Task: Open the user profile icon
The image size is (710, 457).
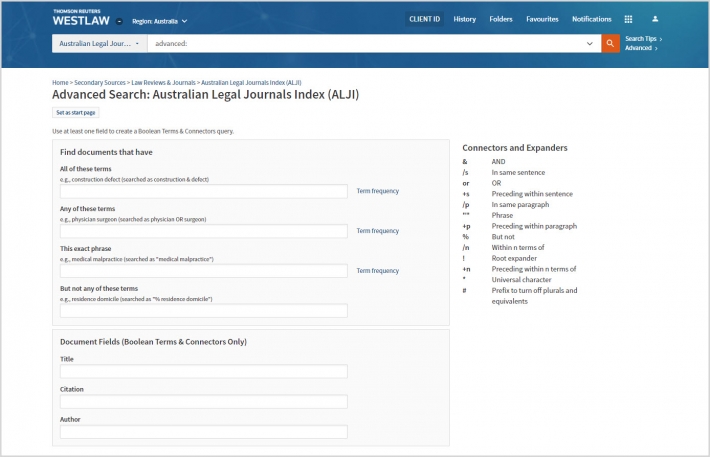Action: click(x=655, y=19)
